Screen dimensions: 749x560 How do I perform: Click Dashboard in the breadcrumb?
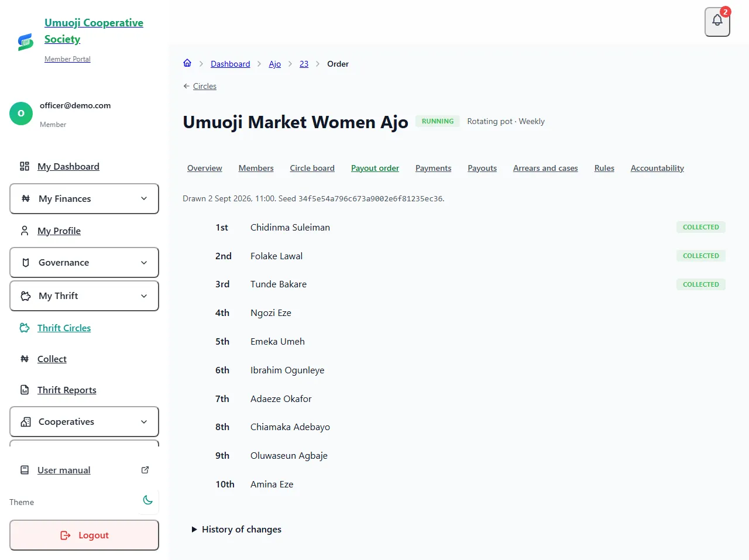coord(231,64)
